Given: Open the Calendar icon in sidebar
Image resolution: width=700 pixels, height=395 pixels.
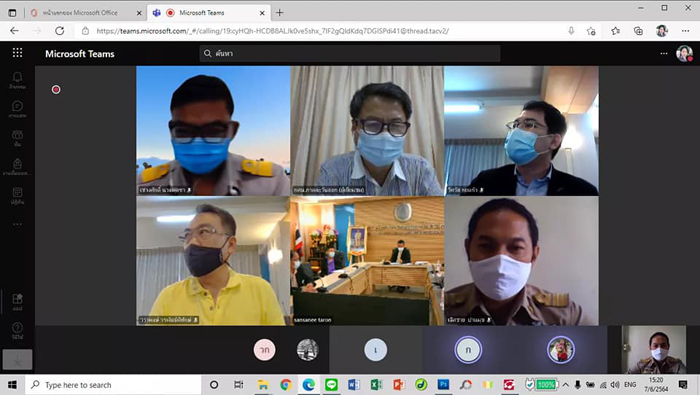Looking at the screenshot, I should (17, 195).
